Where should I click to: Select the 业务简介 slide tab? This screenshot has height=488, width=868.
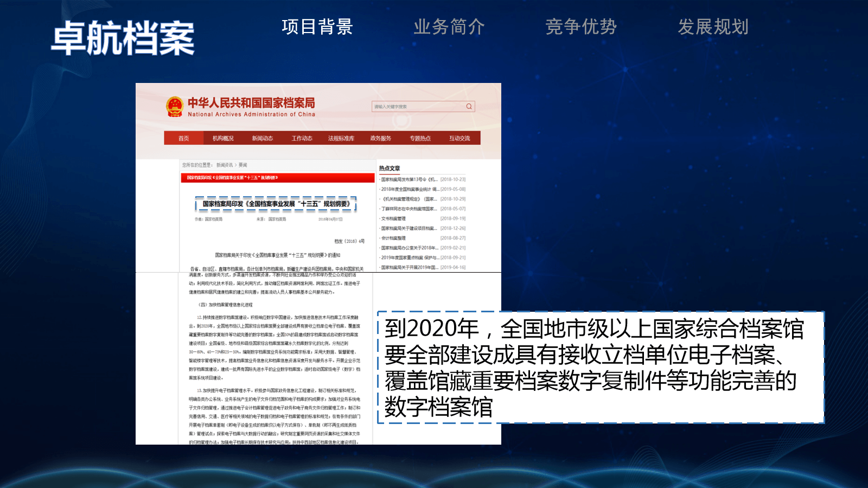pyautogui.click(x=449, y=27)
